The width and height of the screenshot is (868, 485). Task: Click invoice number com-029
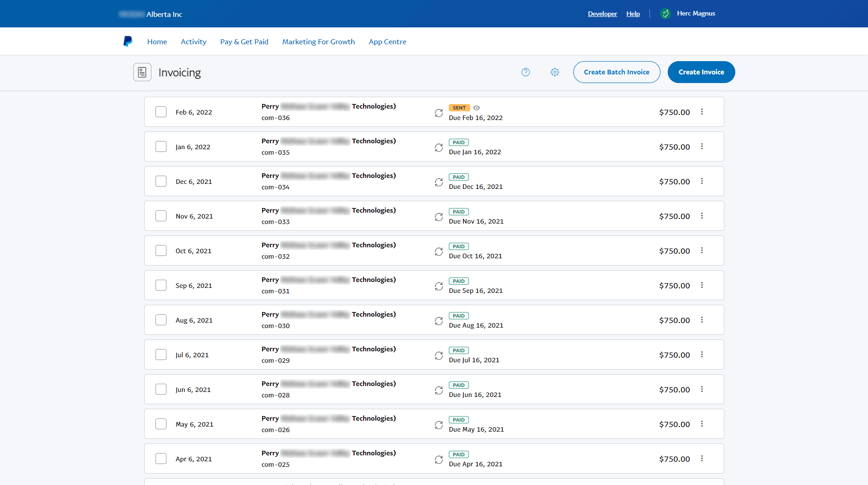point(275,360)
